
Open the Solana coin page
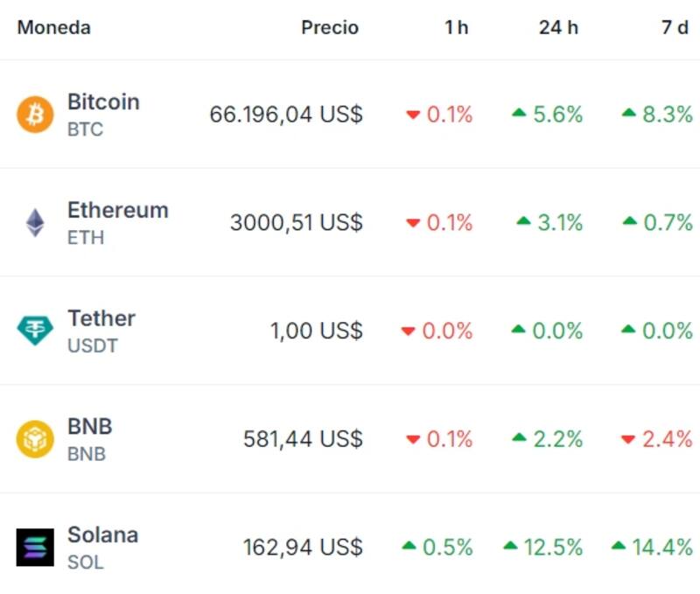click(101, 536)
